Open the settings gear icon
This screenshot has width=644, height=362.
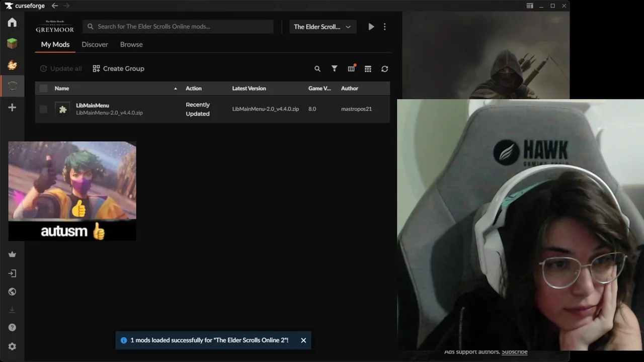pyautogui.click(x=12, y=346)
